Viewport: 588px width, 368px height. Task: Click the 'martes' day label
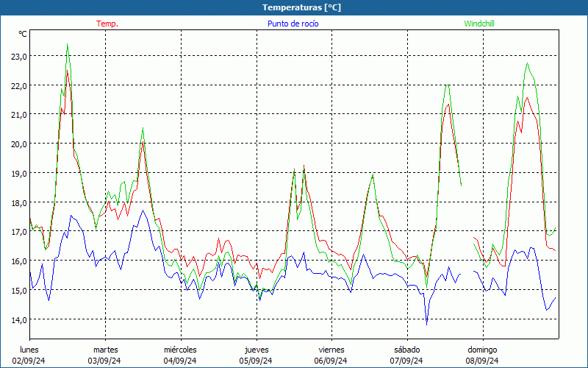click(x=105, y=350)
